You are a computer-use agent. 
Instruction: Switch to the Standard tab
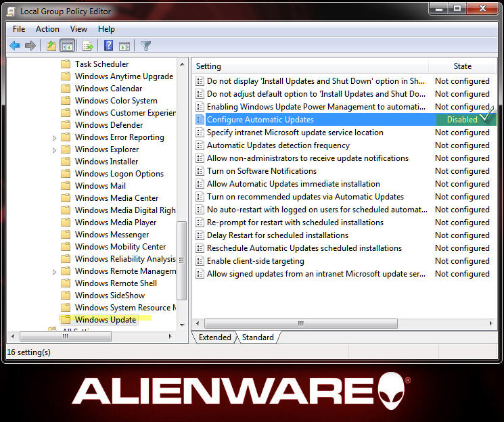[258, 337]
